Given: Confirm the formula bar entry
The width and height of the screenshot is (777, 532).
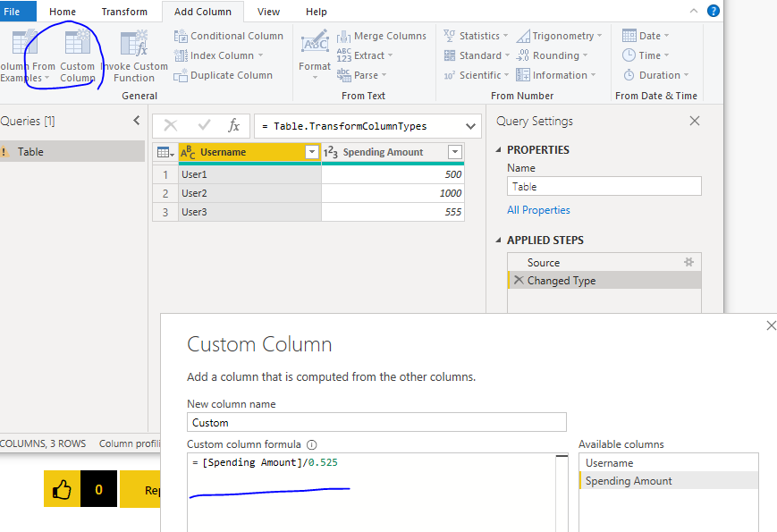Looking at the screenshot, I should pos(204,126).
